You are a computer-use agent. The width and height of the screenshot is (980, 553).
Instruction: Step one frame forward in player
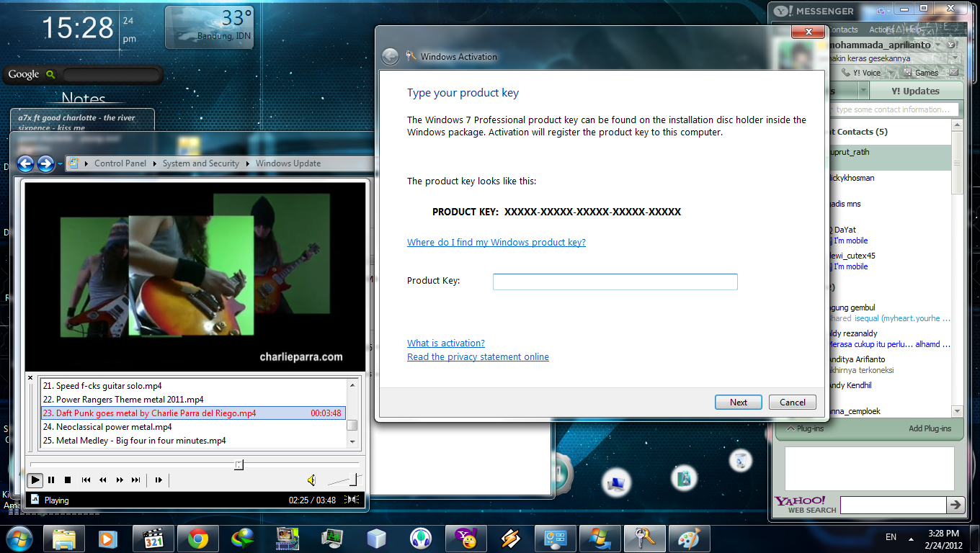[x=159, y=480]
